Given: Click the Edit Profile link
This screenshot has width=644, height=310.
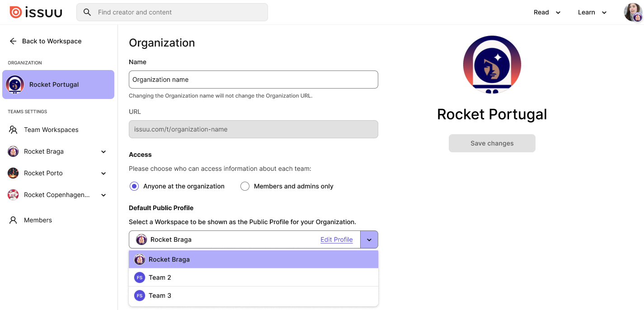Looking at the screenshot, I should pyautogui.click(x=337, y=240).
